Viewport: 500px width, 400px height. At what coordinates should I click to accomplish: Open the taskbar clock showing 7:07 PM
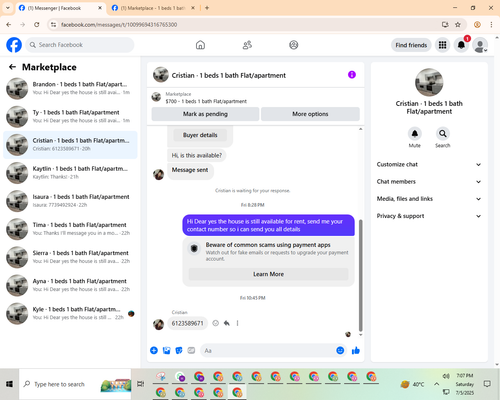click(465, 384)
